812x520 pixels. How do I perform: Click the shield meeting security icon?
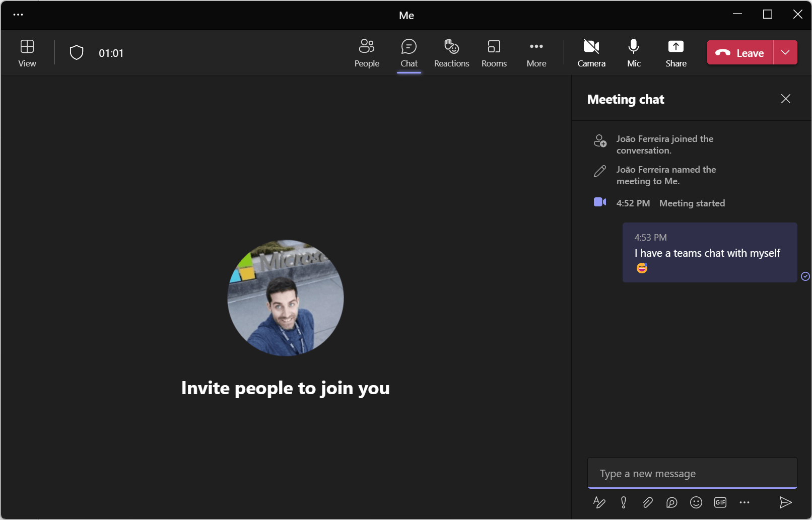pyautogui.click(x=77, y=53)
